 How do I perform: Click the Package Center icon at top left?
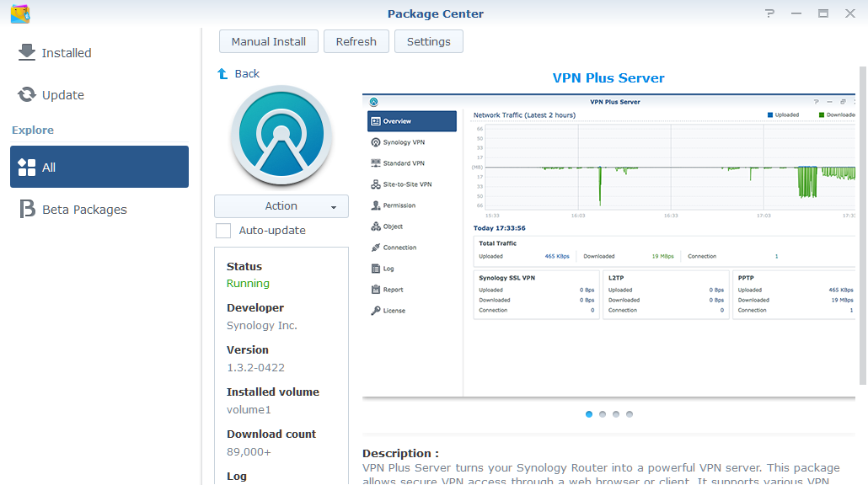[20, 13]
